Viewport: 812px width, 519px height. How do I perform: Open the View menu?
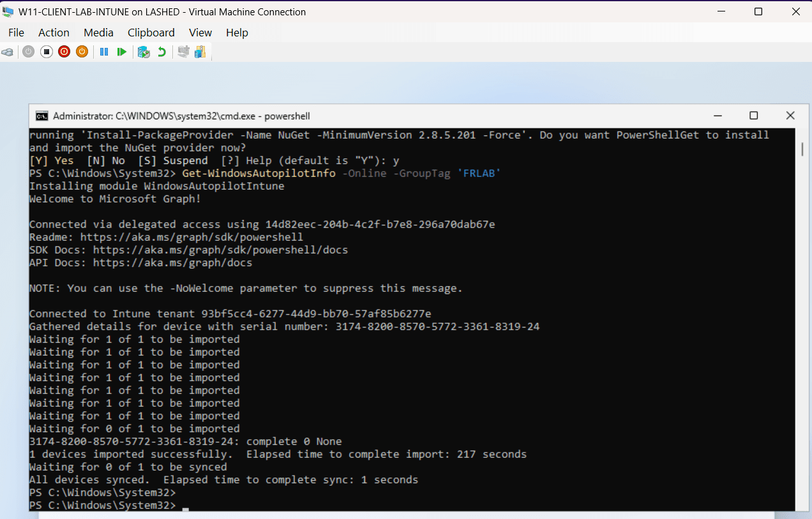pos(200,33)
